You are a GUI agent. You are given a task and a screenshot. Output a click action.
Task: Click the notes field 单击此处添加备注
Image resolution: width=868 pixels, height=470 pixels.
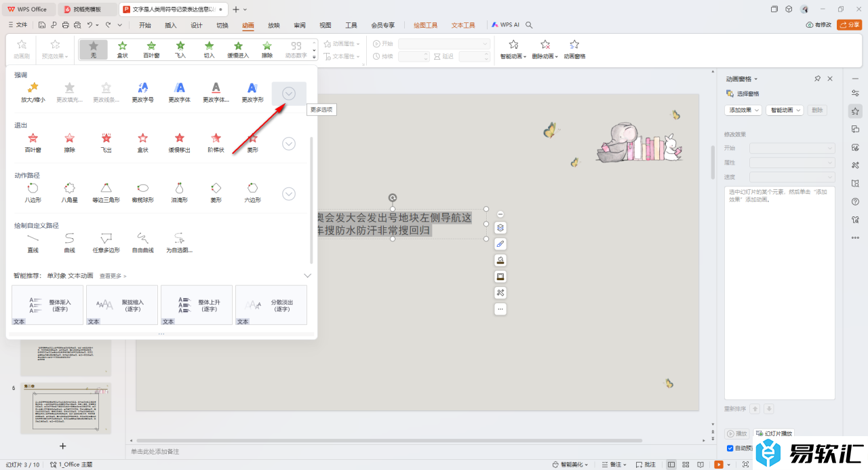coord(155,452)
